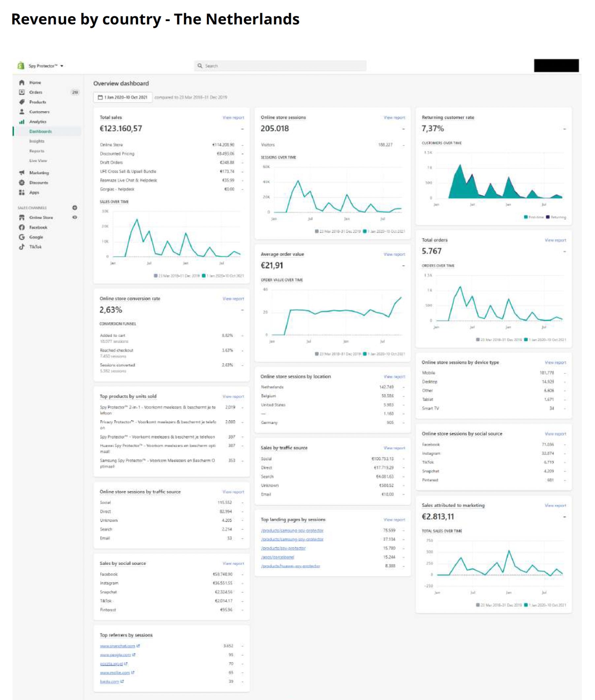Focus the Search input field
The height and width of the screenshot is (700, 595).
[x=280, y=66]
